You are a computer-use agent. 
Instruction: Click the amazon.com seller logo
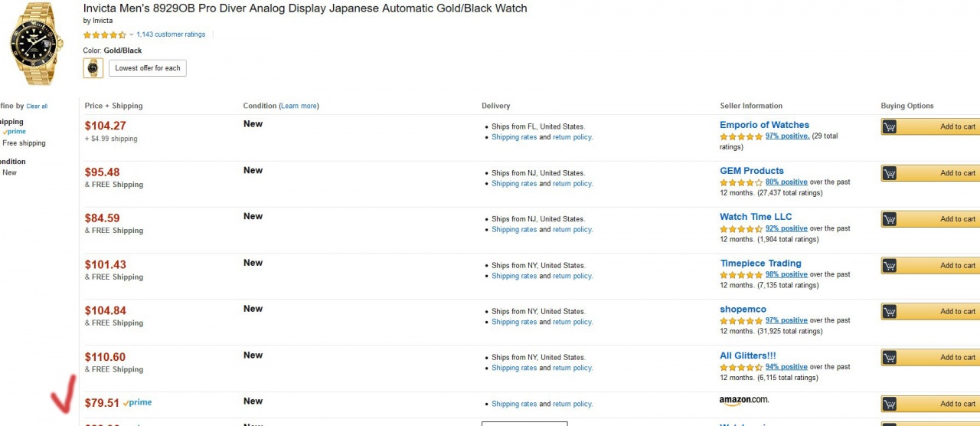tap(743, 401)
